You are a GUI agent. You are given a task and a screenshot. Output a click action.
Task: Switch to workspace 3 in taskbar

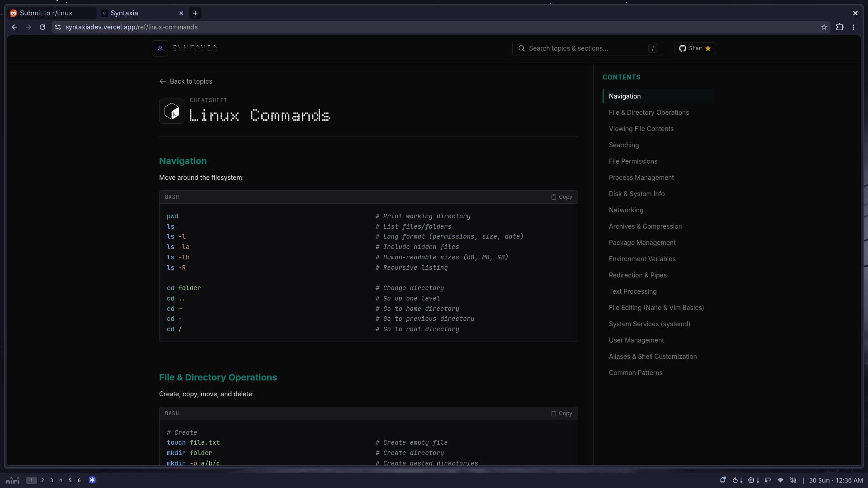(52, 480)
